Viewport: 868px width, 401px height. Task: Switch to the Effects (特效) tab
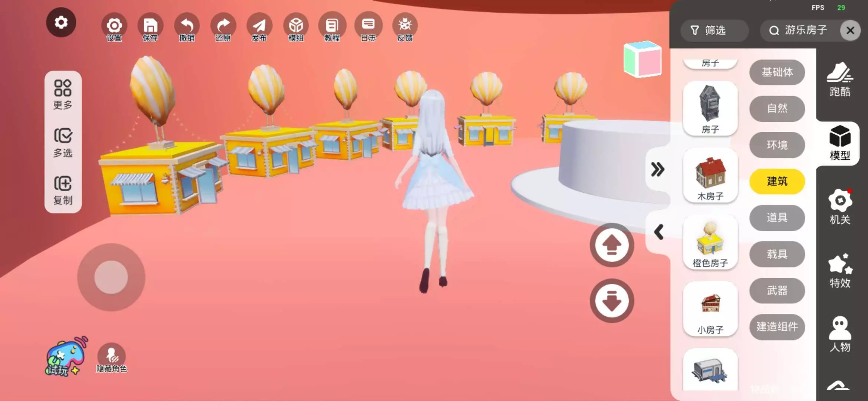[x=840, y=271]
